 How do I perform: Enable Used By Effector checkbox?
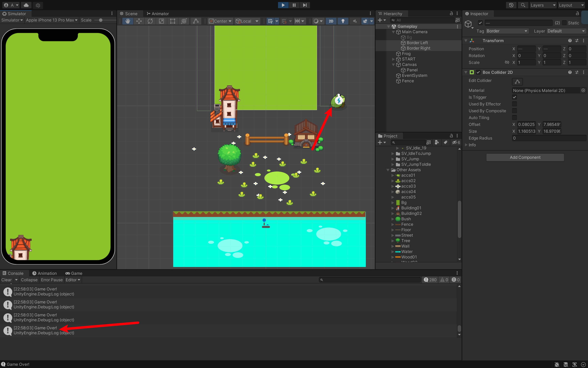[514, 104]
